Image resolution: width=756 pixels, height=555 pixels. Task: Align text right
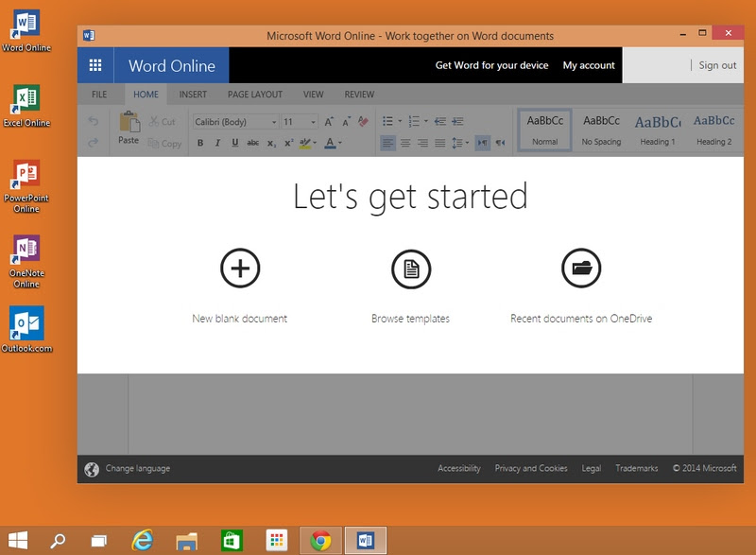click(x=422, y=143)
